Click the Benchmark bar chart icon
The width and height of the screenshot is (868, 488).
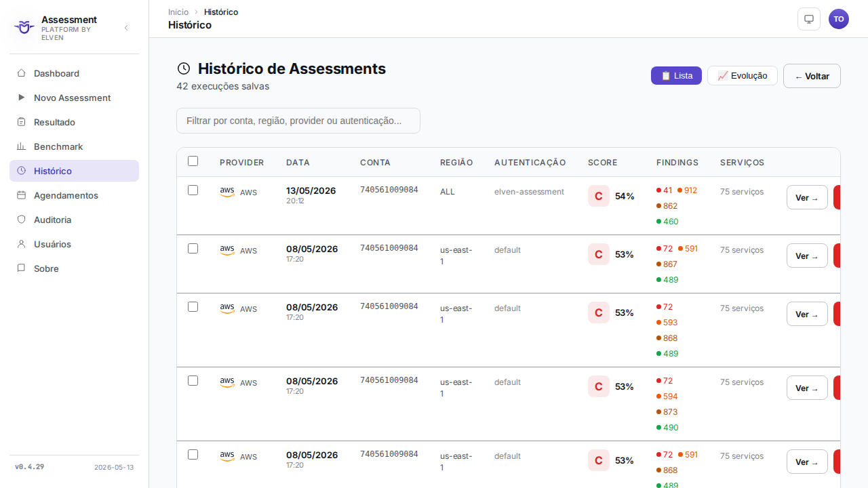(21, 146)
